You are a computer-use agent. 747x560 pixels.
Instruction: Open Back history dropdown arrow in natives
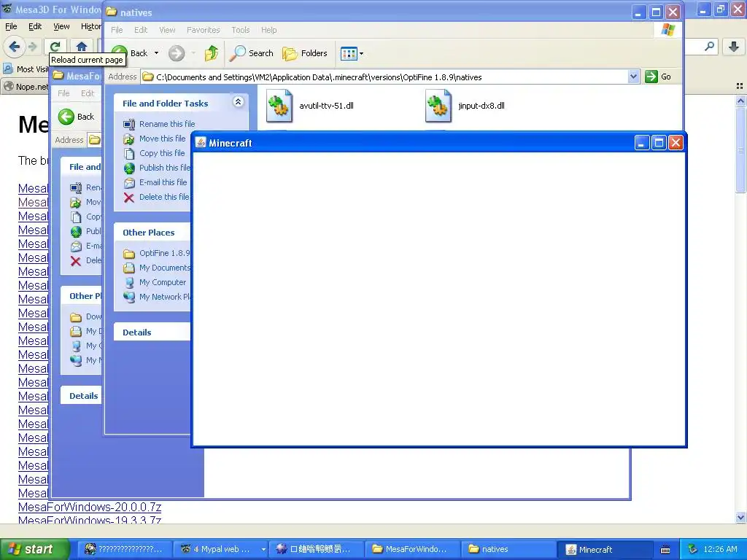(x=156, y=53)
